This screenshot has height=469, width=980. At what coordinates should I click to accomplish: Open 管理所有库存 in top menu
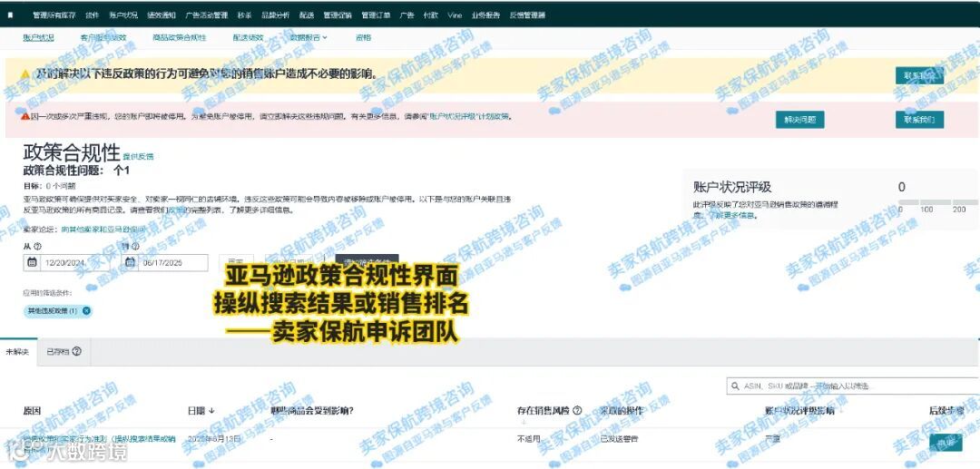[54, 15]
